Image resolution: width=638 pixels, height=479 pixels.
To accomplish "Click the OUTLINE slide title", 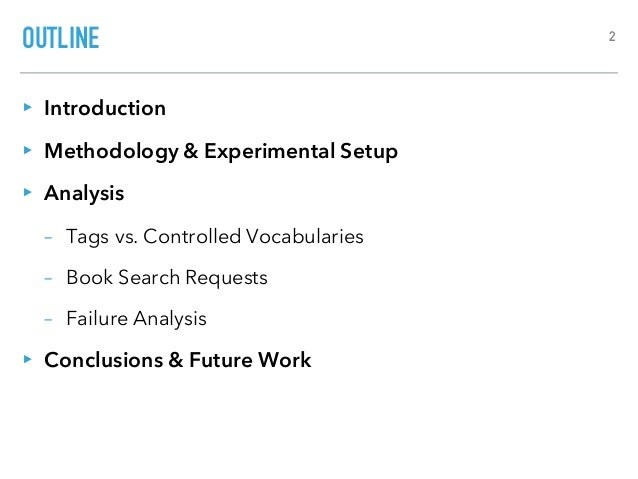I will tap(61, 38).
